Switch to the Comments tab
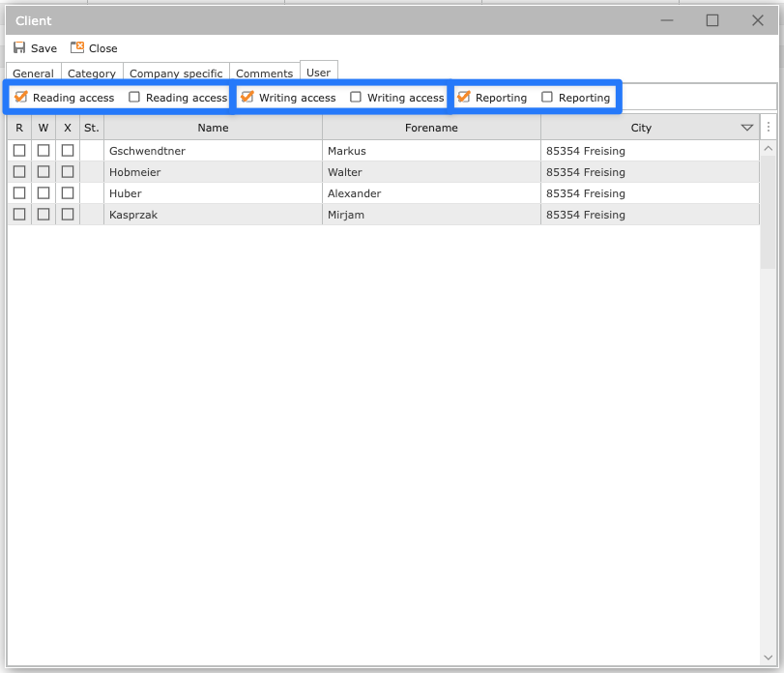784x673 pixels. pos(264,73)
